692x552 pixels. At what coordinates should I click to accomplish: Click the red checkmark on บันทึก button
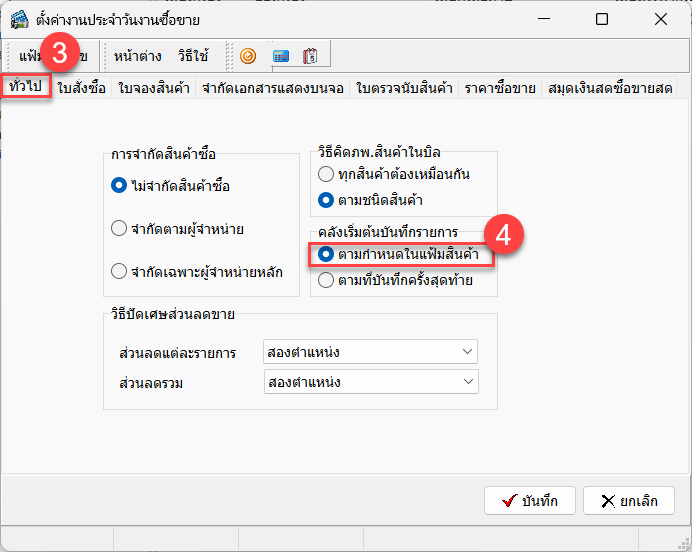507,501
